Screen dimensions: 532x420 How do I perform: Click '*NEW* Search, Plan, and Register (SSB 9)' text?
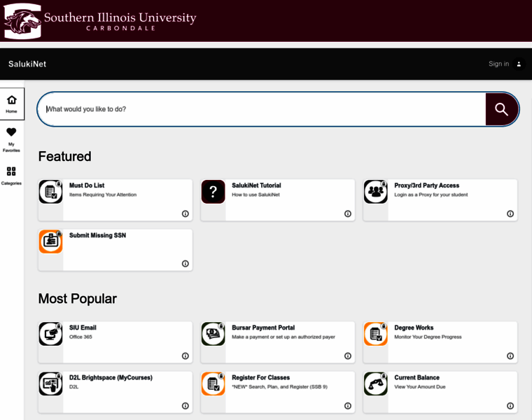pos(279,387)
